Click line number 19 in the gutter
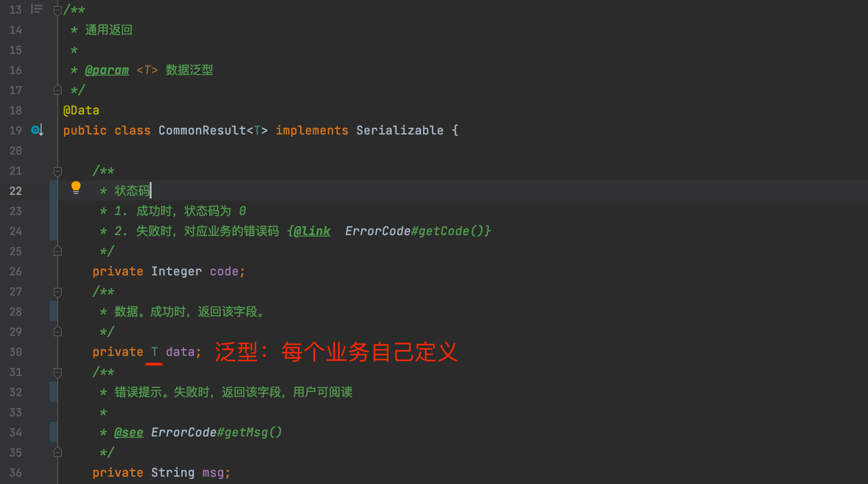 tap(16, 130)
